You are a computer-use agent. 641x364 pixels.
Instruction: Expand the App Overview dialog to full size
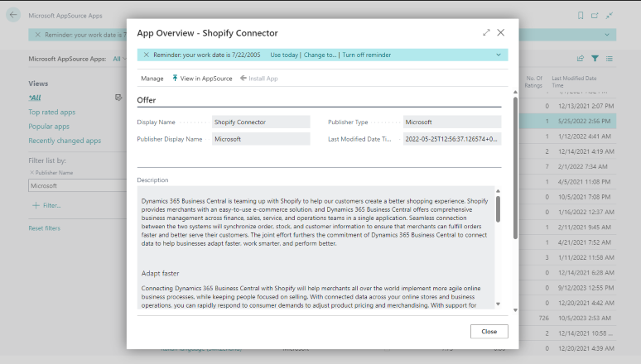pyautogui.click(x=486, y=33)
